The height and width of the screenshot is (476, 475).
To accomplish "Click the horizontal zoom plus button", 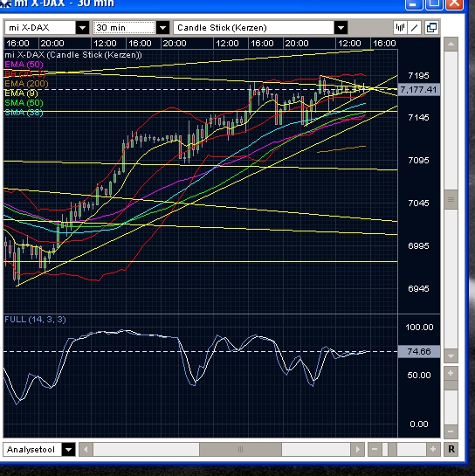I will click(433, 449).
